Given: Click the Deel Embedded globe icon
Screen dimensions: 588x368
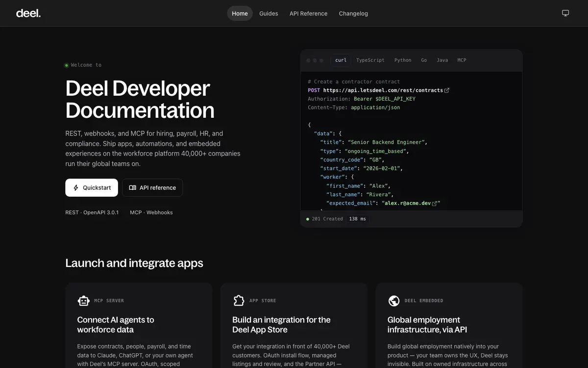Looking at the screenshot, I should pos(394,301).
